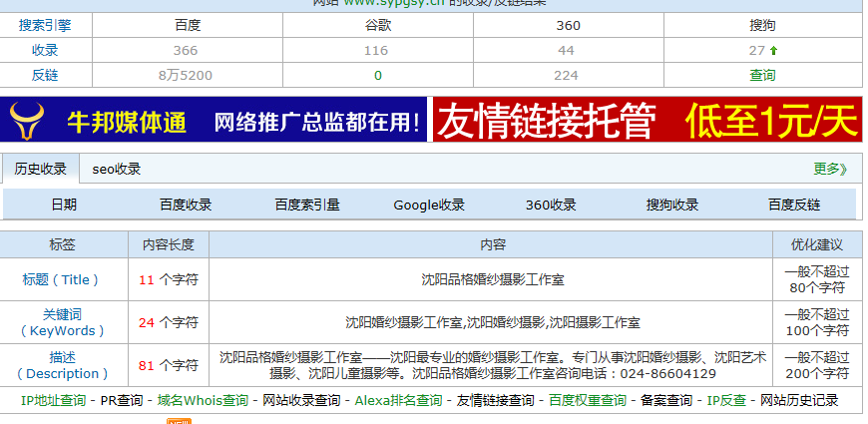The height and width of the screenshot is (424, 868).
Task: Click the 360收录 history column header
Action: [x=551, y=205]
